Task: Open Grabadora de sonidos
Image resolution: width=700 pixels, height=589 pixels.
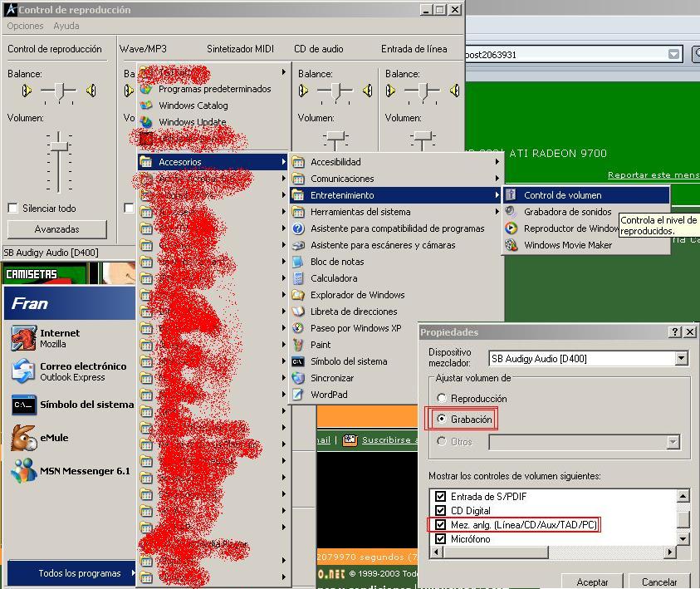Action: (567, 212)
